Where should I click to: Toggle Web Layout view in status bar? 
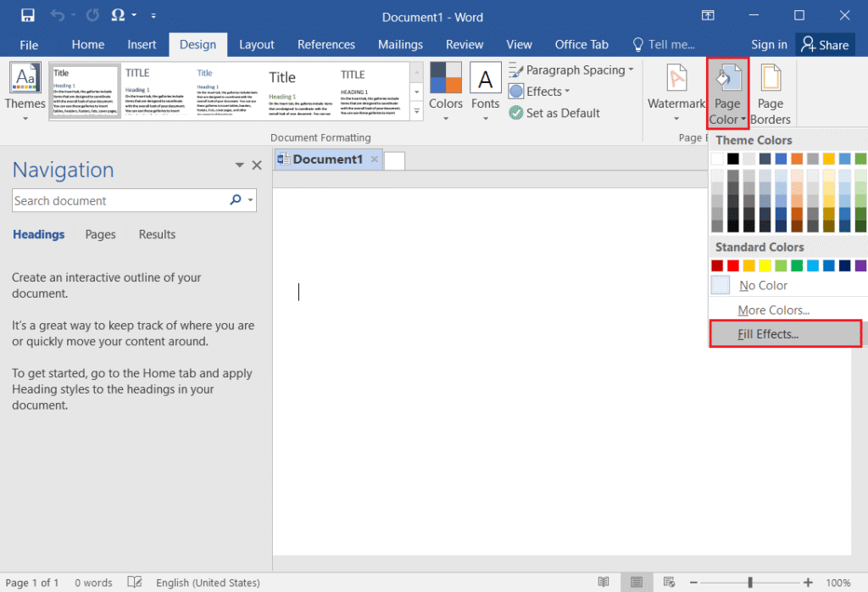click(669, 582)
